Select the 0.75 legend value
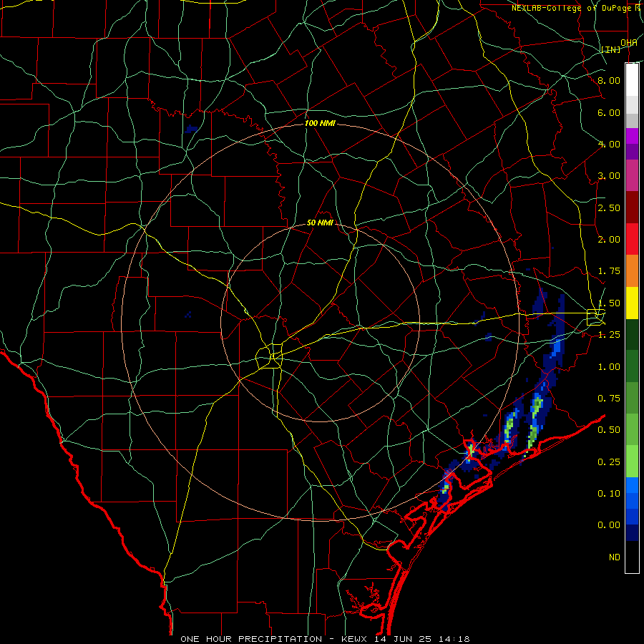The width and height of the screenshot is (644, 644). pos(609,399)
